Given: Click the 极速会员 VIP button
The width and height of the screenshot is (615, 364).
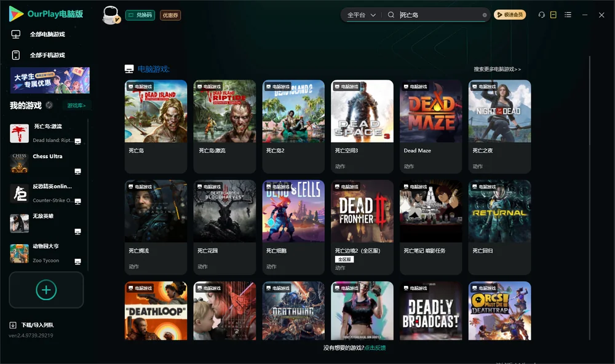Looking at the screenshot, I should click(x=510, y=15).
